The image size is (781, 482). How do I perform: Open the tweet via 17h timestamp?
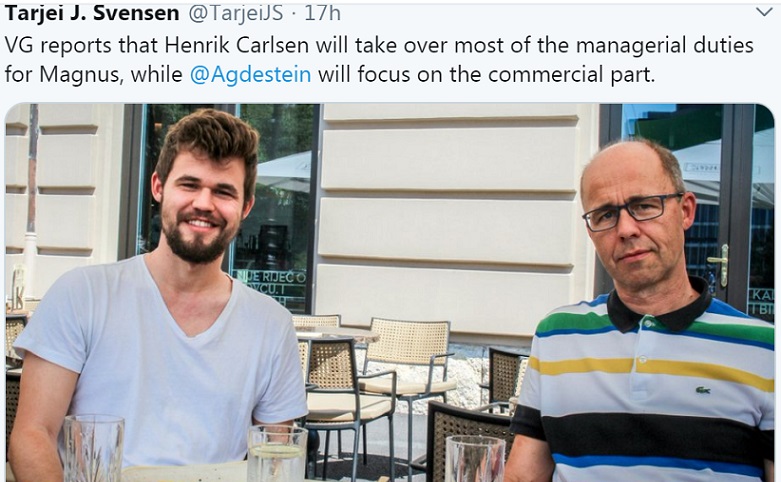pyautogui.click(x=322, y=13)
